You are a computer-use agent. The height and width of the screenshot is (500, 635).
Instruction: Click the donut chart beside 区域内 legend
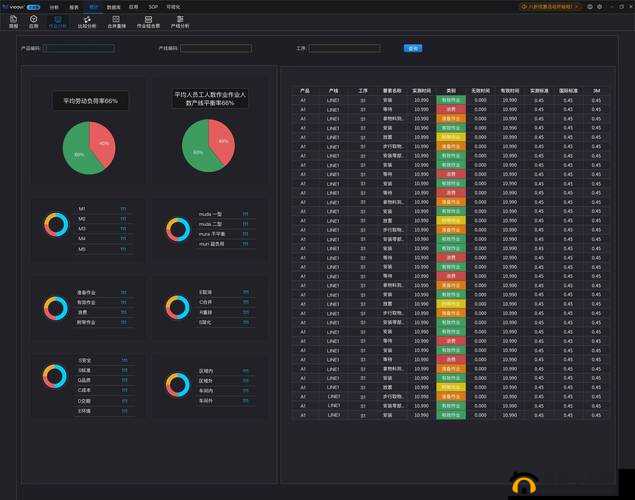pyautogui.click(x=177, y=385)
